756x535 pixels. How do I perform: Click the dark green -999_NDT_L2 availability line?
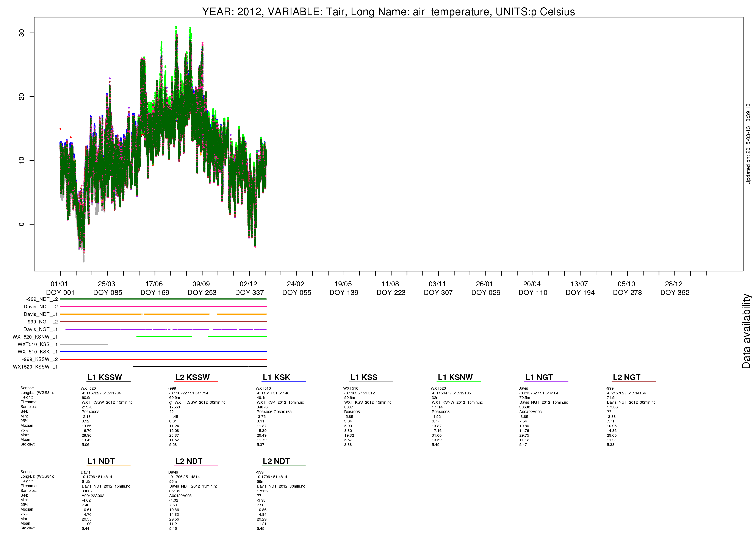pyautogui.click(x=163, y=299)
